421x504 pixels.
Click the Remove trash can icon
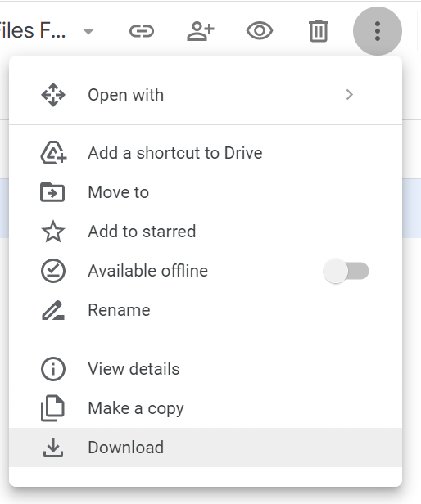tap(319, 31)
